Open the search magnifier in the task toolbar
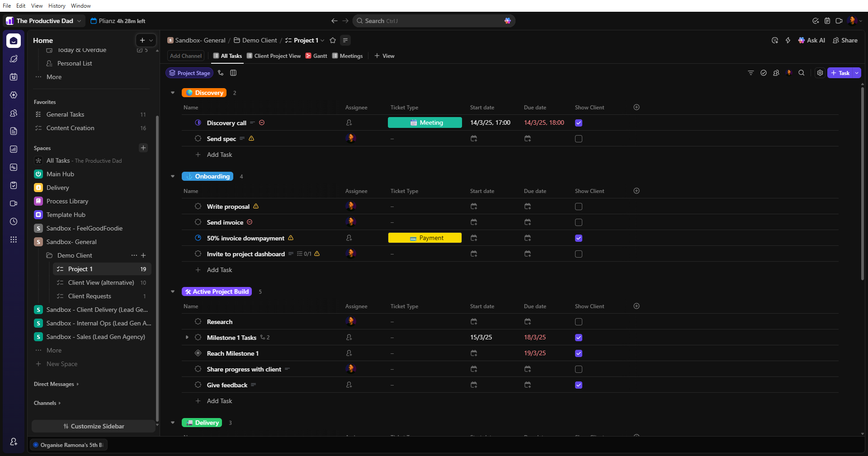The image size is (868, 456). coord(802,73)
